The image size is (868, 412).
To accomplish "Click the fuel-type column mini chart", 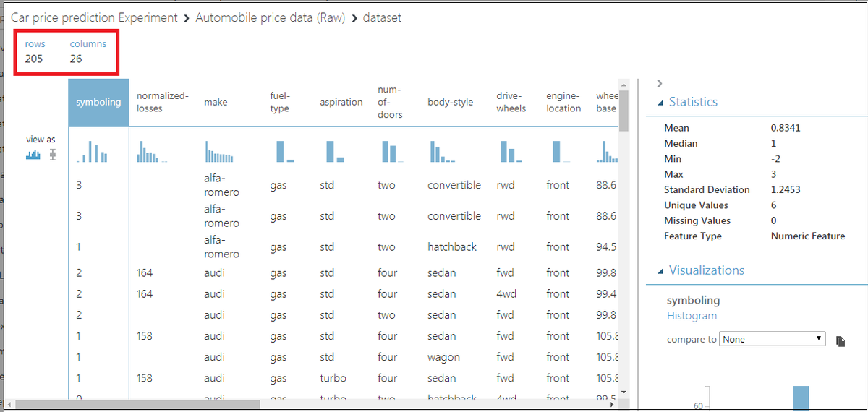I will [x=285, y=151].
